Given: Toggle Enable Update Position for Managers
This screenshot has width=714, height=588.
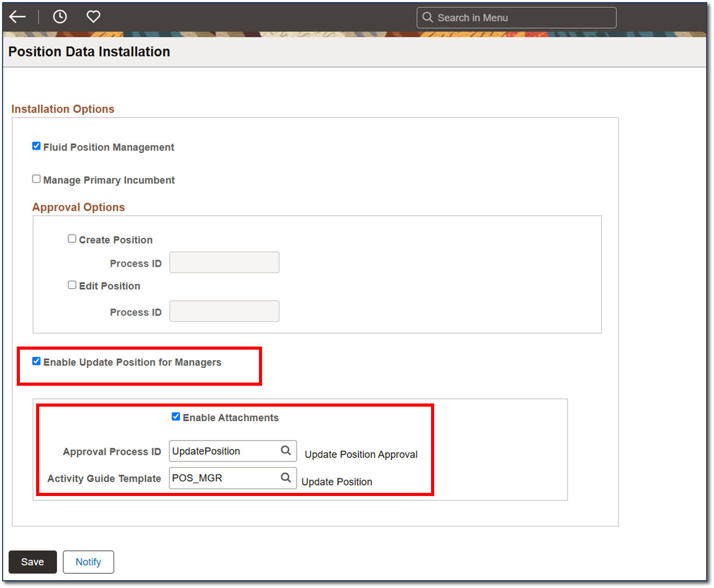Looking at the screenshot, I should click(37, 361).
